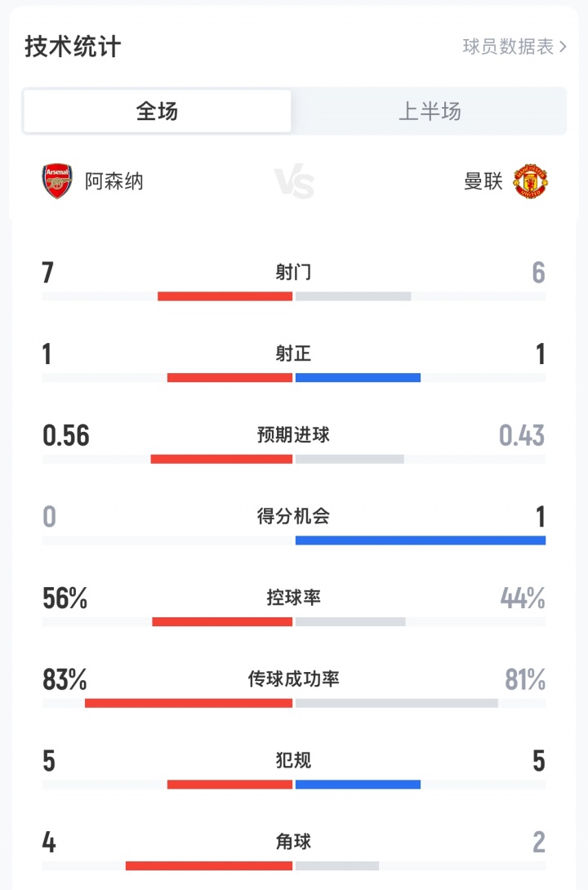Click the 传球成功率 81% value
Screen dimensions: 588x890
524,679
